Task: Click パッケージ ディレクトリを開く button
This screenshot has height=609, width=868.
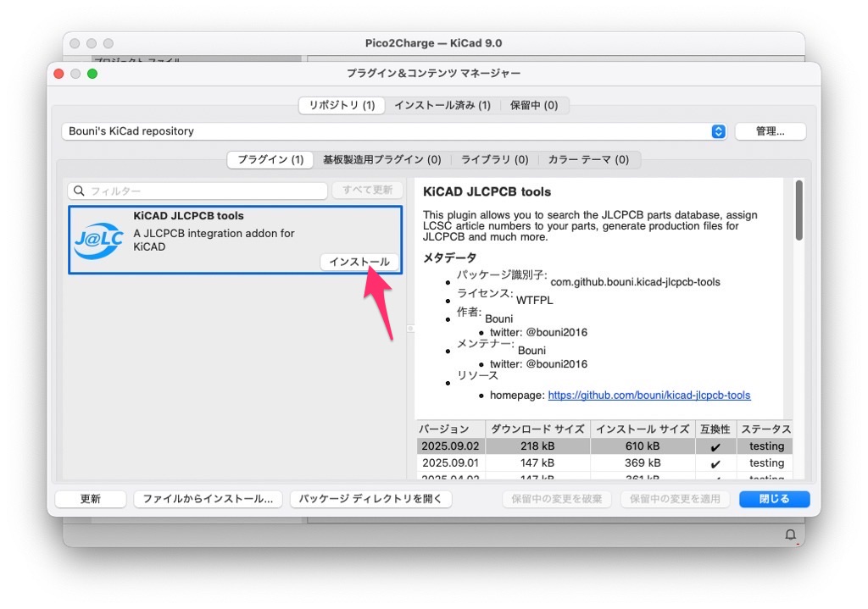Action: pos(370,499)
